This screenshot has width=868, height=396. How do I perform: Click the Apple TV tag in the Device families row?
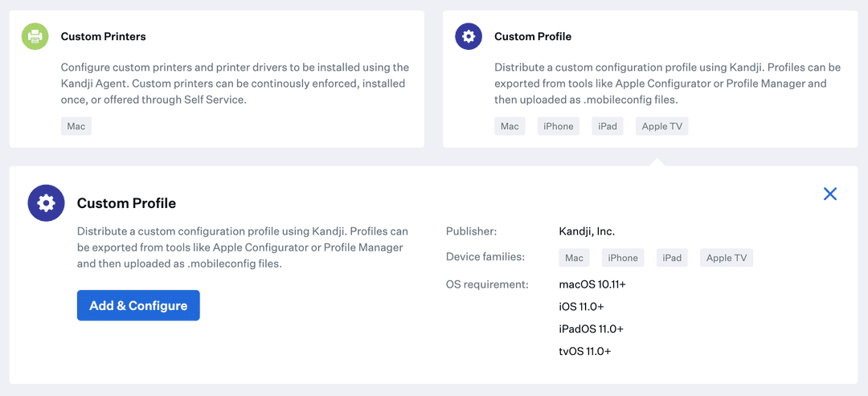[x=727, y=258]
